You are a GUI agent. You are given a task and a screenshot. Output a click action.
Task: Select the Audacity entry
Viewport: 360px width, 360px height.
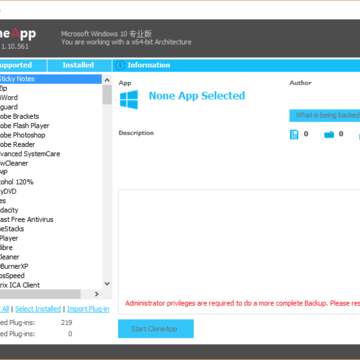[51, 210]
